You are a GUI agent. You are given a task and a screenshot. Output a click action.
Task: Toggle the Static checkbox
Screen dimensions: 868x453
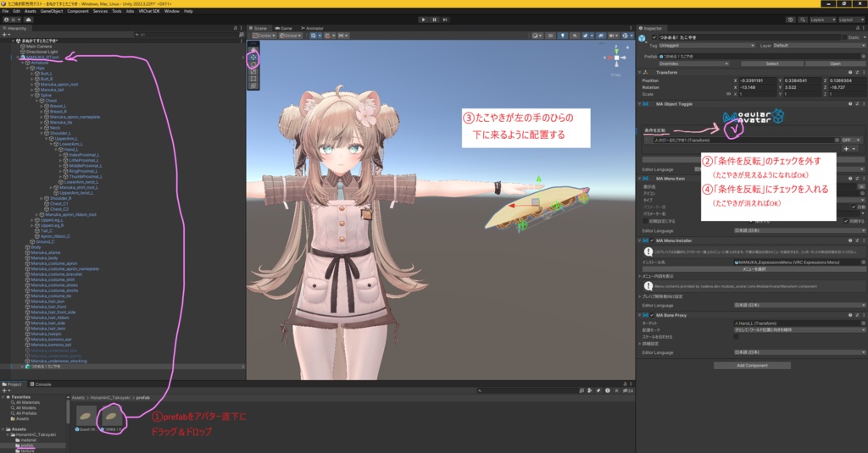coord(843,37)
